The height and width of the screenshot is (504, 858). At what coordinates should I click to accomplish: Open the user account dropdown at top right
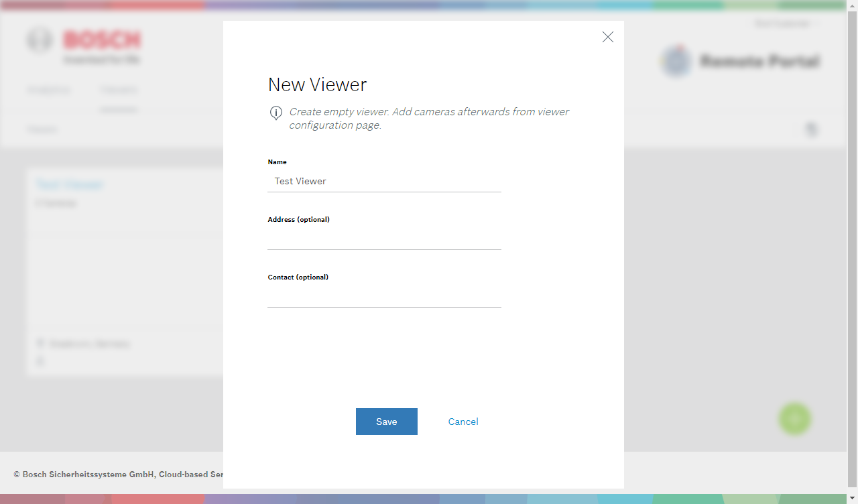pos(786,23)
